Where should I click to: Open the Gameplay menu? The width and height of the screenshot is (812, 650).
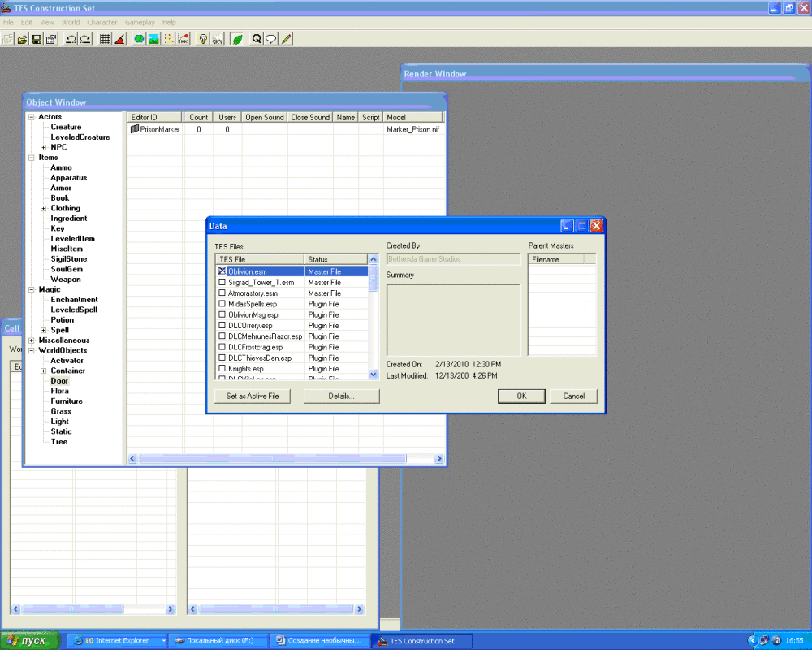140,22
